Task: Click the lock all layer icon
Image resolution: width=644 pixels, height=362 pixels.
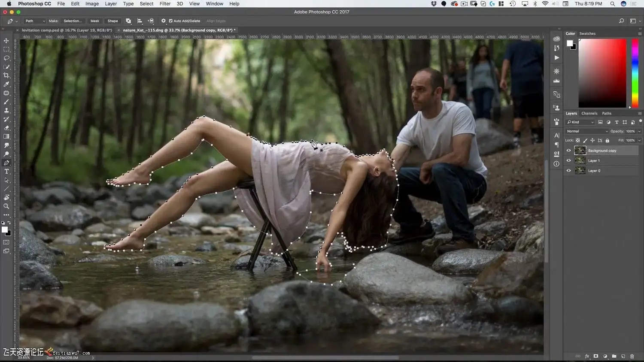Action: click(x=607, y=140)
